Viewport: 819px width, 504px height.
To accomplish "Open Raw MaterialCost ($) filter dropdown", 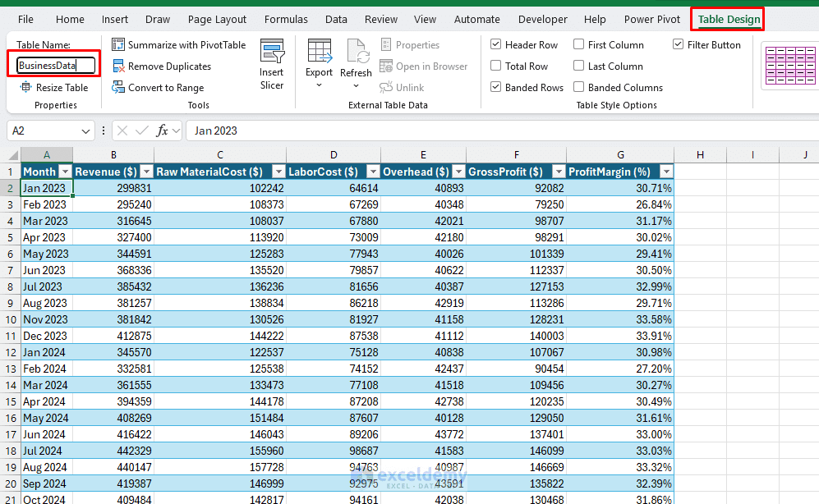I will click(x=279, y=172).
